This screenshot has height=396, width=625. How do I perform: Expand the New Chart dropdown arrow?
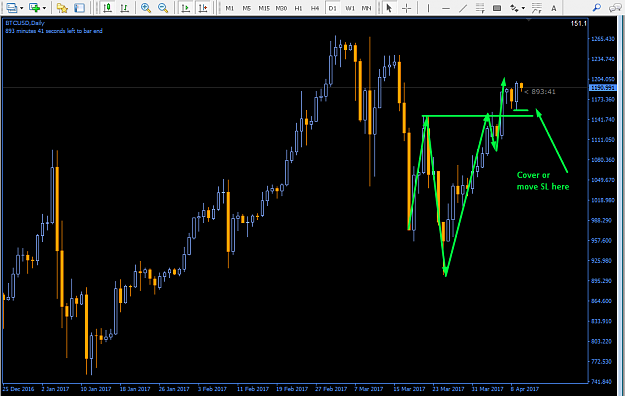[x=44, y=8]
